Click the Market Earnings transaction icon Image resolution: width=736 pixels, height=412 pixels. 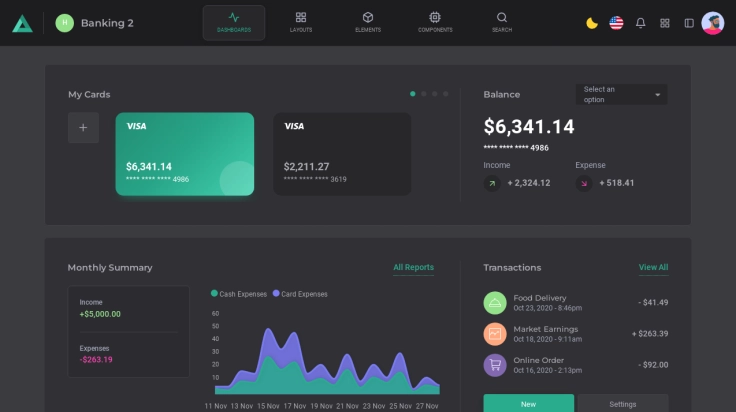click(x=495, y=334)
